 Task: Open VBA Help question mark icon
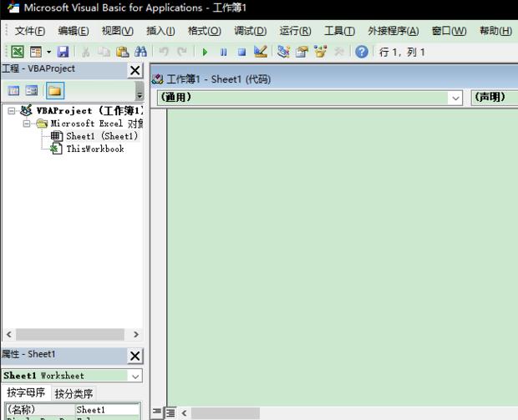pos(362,52)
